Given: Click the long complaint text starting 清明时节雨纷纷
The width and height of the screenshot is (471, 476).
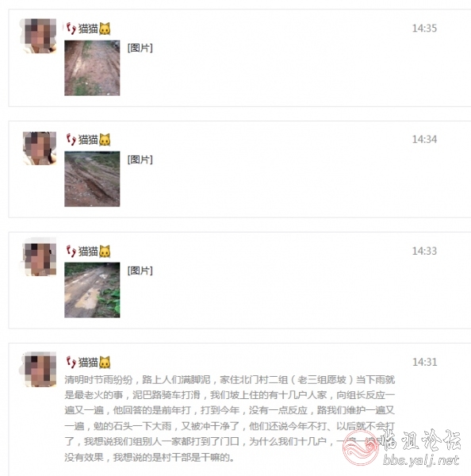Looking at the screenshot, I should [x=230, y=418].
